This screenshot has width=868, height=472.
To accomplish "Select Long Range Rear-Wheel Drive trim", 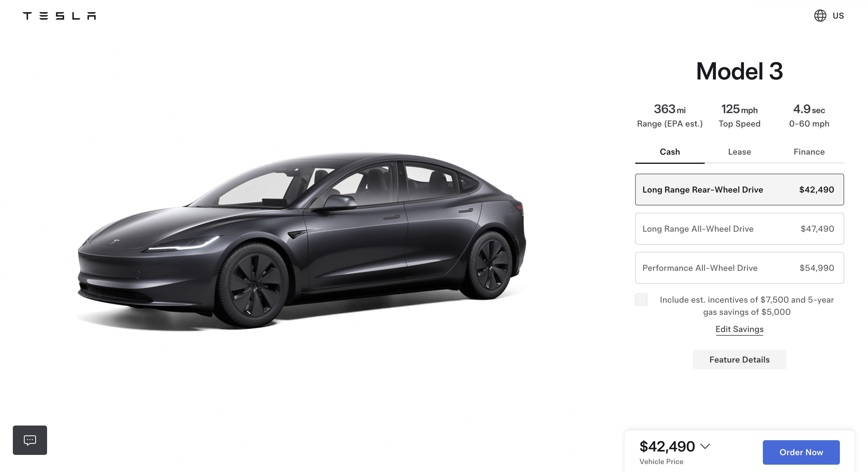I will (x=739, y=190).
